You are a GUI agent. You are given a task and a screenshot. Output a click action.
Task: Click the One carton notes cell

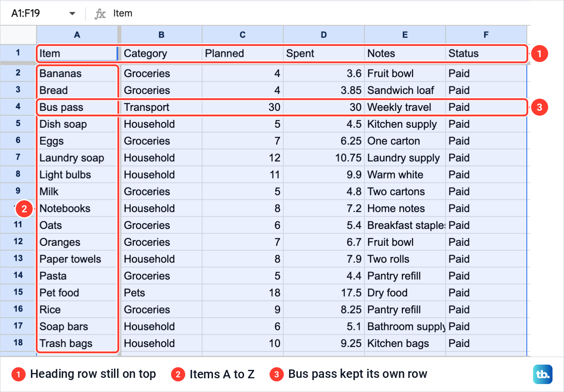point(405,141)
